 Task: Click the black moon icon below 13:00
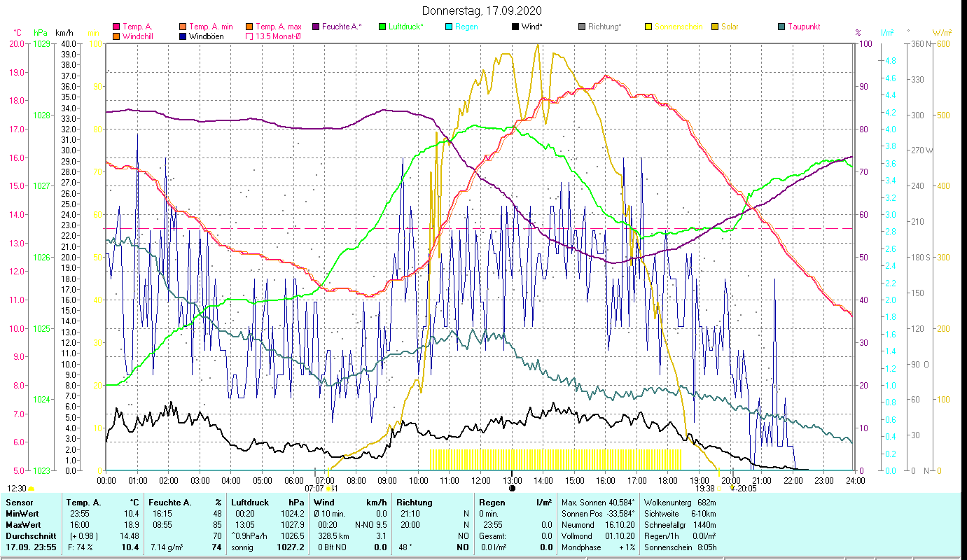click(512, 489)
